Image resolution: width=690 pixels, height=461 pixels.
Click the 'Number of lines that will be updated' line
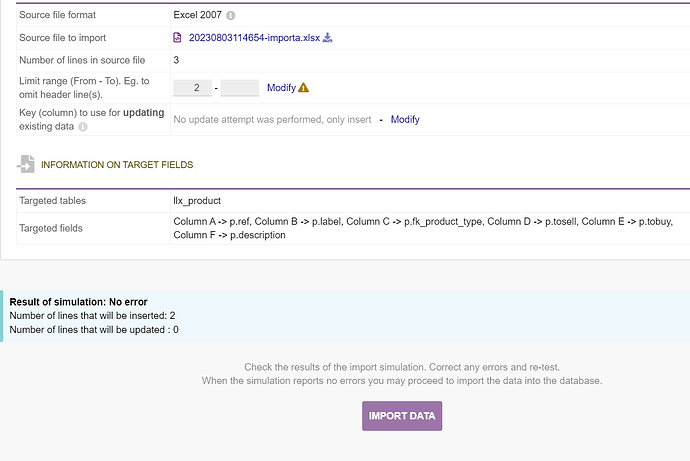[93, 329]
